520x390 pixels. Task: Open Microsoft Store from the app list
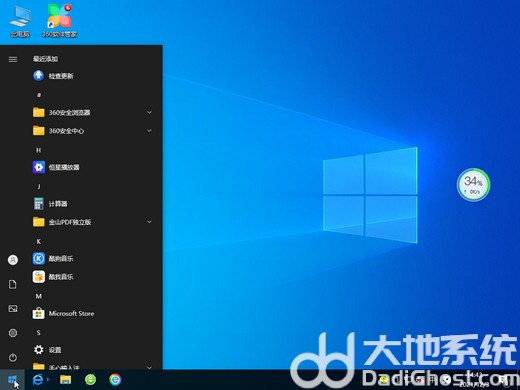pos(93,313)
